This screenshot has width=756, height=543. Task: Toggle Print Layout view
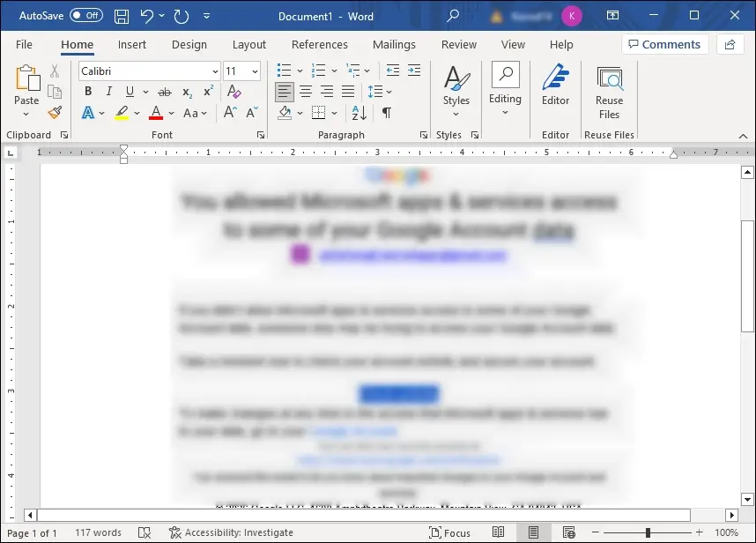coord(533,532)
